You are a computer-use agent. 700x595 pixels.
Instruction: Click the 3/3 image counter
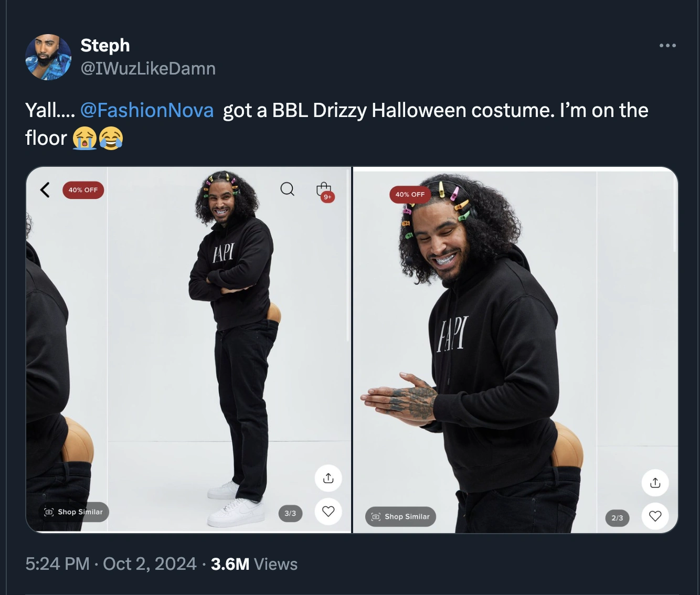pos(290,513)
